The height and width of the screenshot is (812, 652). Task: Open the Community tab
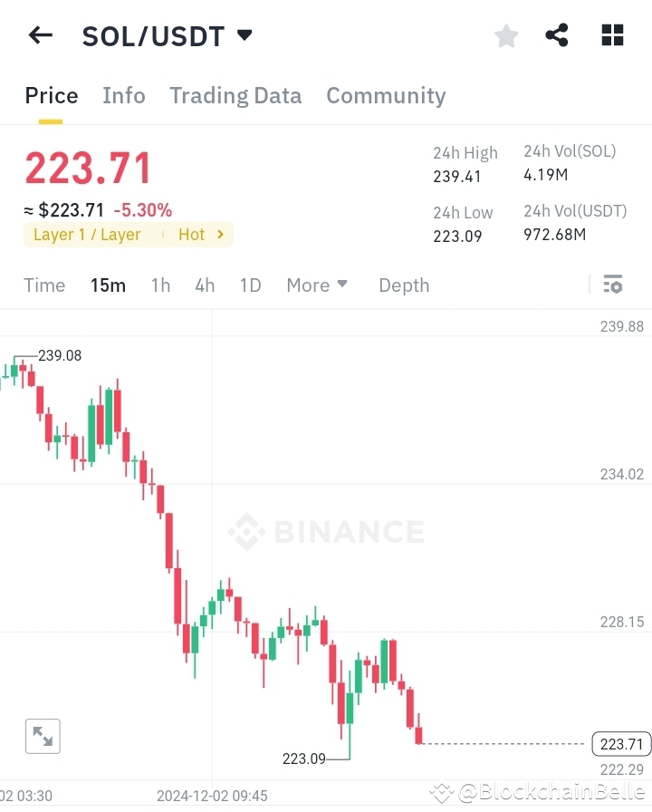click(x=386, y=95)
